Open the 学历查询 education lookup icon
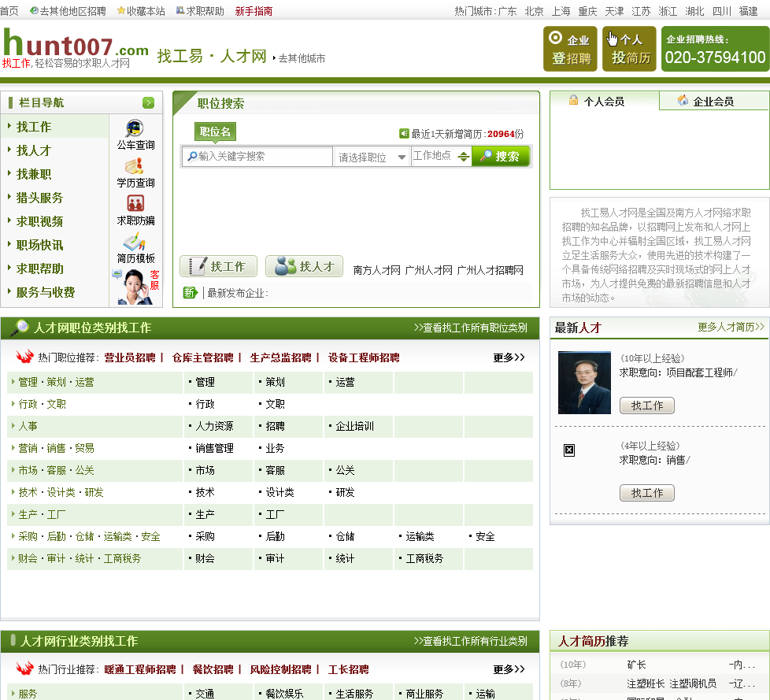This screenshot has width=770, height=700. (134, 166)
